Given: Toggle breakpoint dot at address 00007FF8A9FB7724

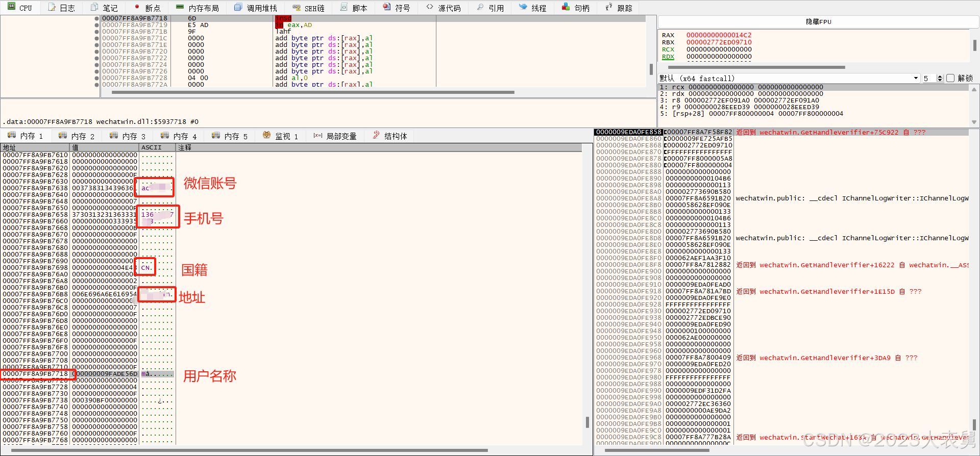Looking at the screenshot, I should [97, 65].
